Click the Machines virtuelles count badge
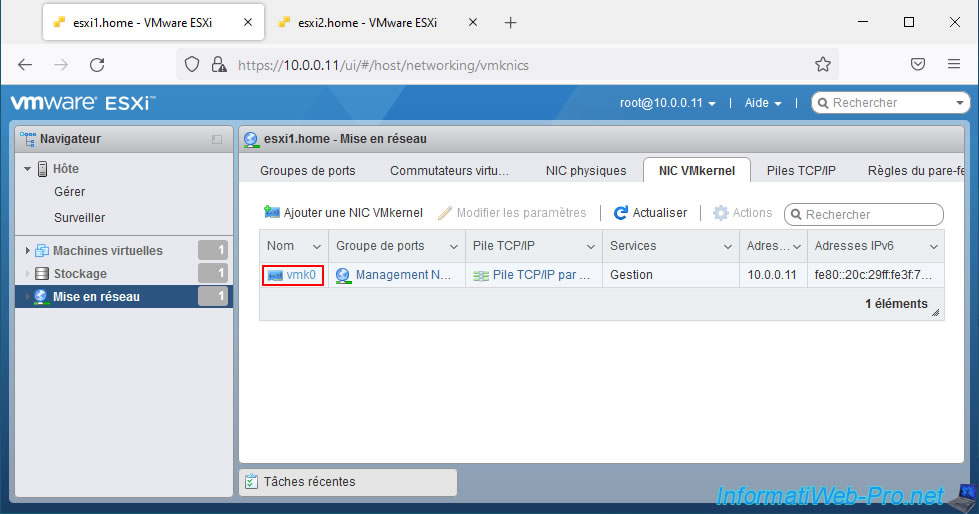 point(213,250)
